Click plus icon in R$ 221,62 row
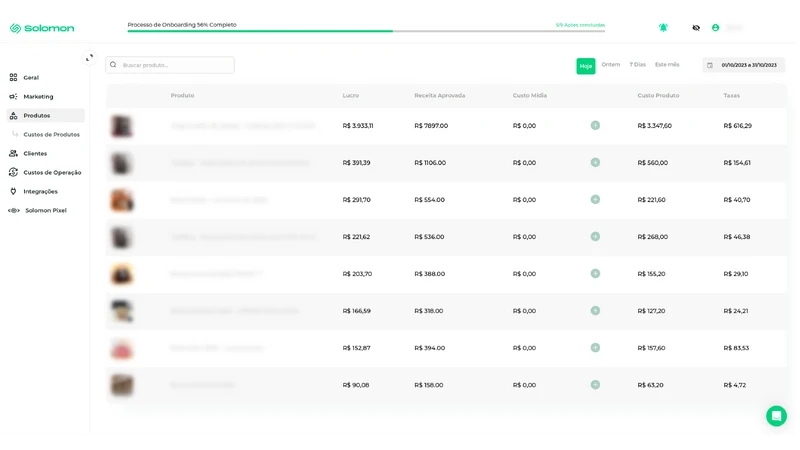This screenshot has height=450, width=800. tap(595, 236)
